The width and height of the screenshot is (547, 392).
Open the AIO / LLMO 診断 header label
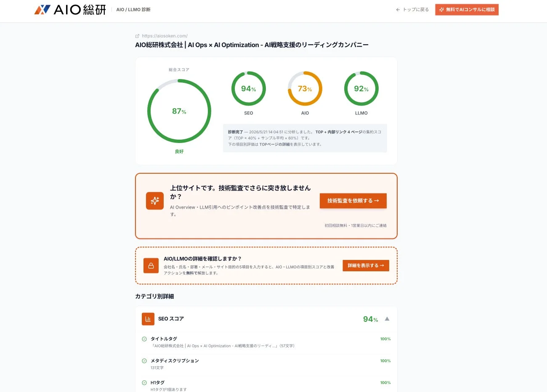point(133,10)
